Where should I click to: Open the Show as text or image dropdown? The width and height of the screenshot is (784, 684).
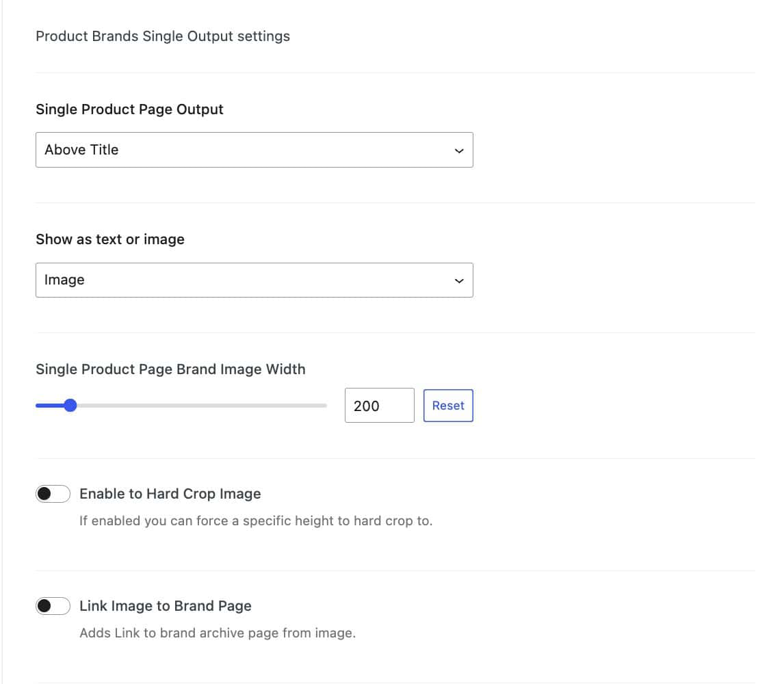pos(254,279)
